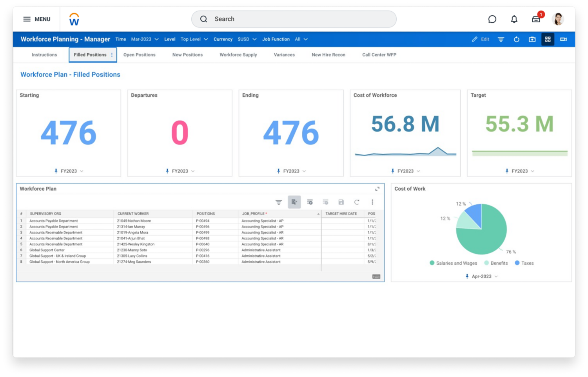Go to the Workforce Supply tab

tap(238, 55)
